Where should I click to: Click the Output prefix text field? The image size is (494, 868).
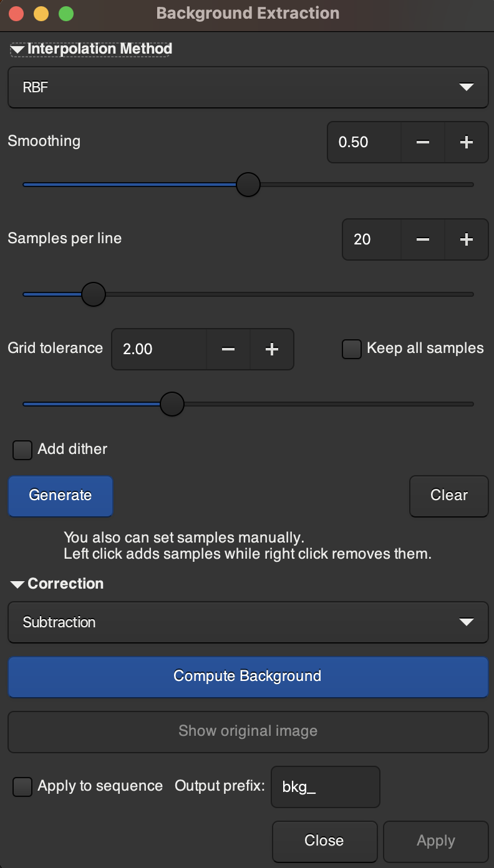coord(326,787)
